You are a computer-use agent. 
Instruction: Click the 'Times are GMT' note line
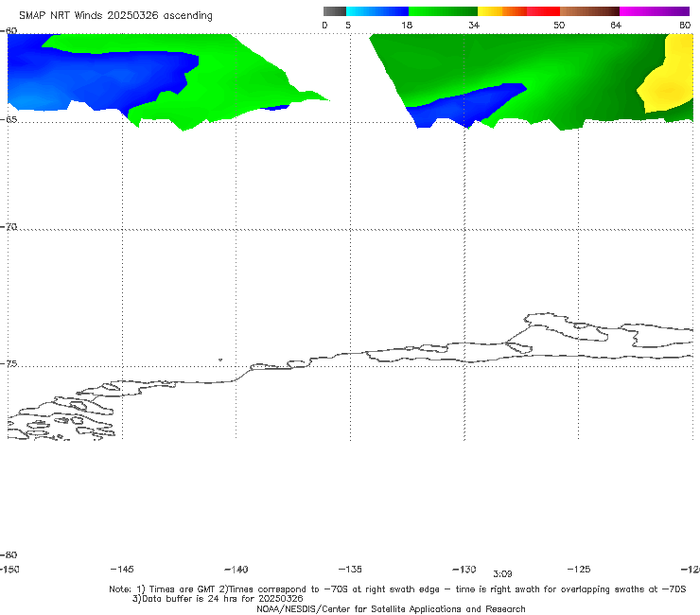tap(397, 589)
